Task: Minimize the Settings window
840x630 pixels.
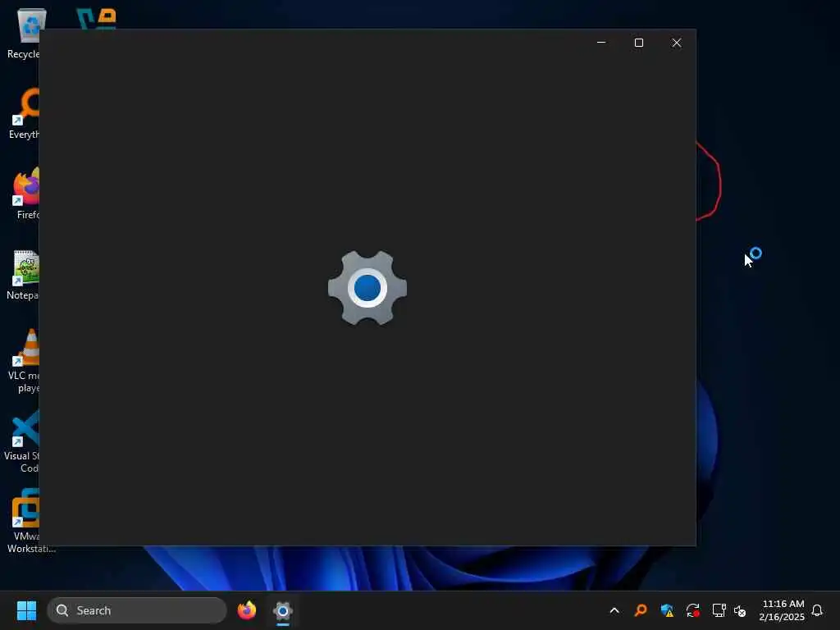Action: pos(601,43)
